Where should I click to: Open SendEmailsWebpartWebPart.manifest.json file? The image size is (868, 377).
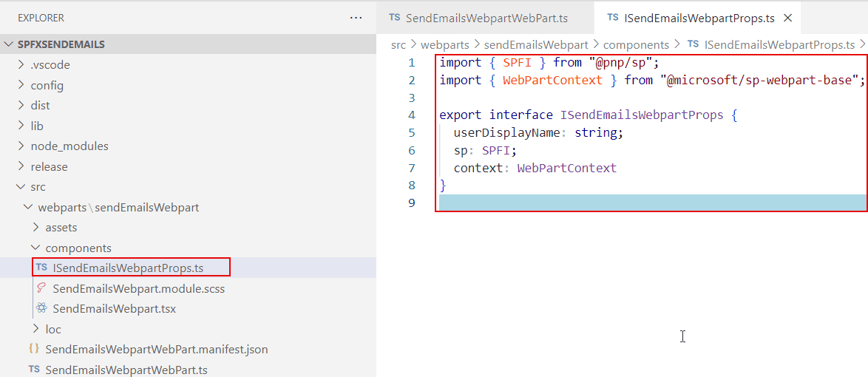click(x=157, y=350)
